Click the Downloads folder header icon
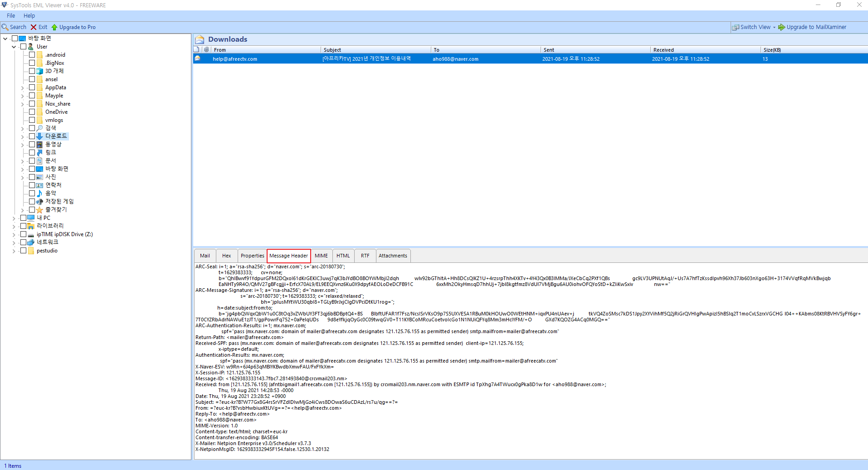868x470 pixels. [x=200, y=39]
